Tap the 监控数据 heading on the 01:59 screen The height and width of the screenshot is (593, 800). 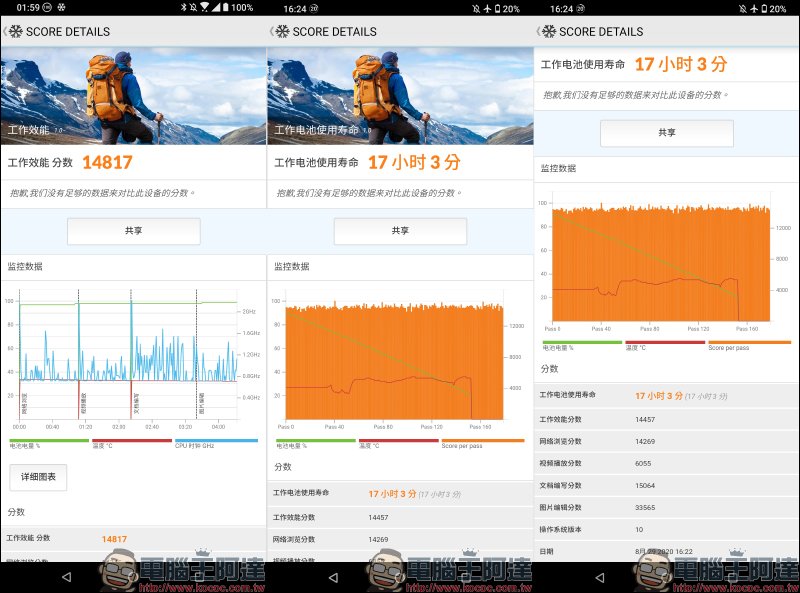pos(25,266)
